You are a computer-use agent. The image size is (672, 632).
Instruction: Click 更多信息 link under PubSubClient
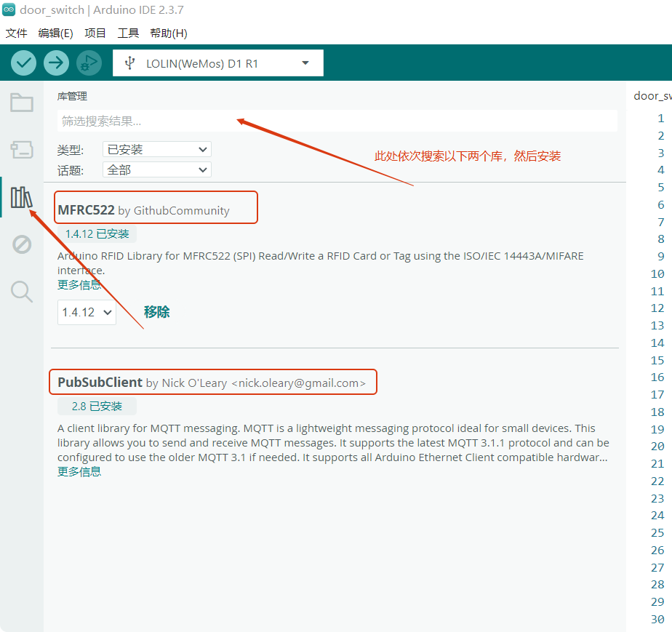(x=79, y=471)
